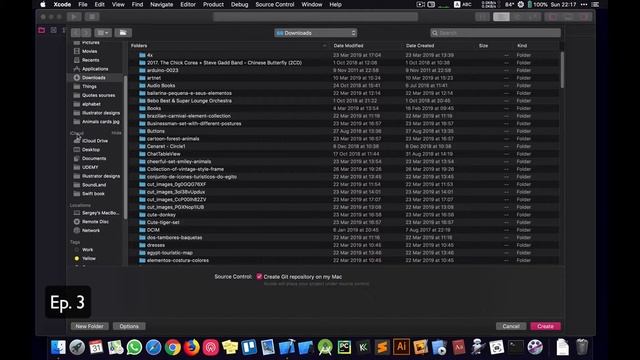This screenshot has height=360, width=640.
Task: Open WhatsApp from the dock
Action: click(x=134, y=347)
